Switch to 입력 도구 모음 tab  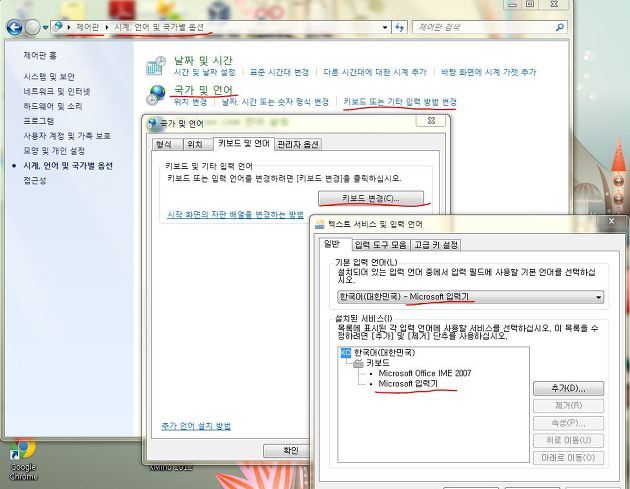click(x=380, y=245)
